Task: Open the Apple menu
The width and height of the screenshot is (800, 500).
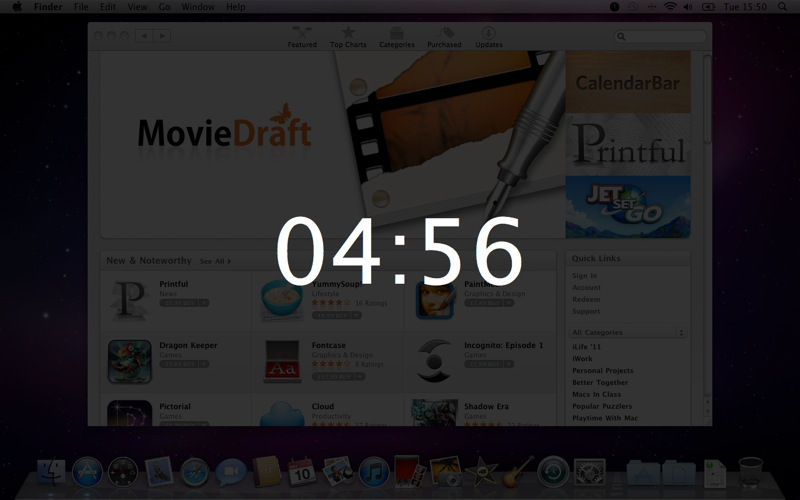Action: pyautogui.click(x=17, y=7)
